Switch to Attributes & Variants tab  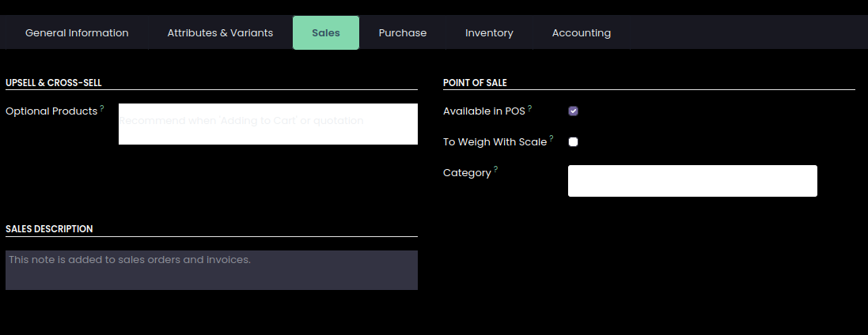(x=220, y=33)
